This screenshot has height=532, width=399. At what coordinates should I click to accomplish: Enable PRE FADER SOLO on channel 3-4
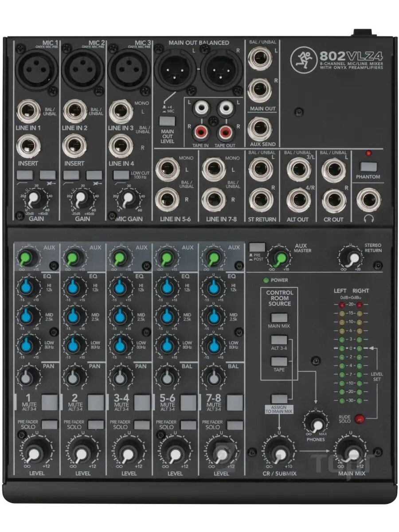142,425
